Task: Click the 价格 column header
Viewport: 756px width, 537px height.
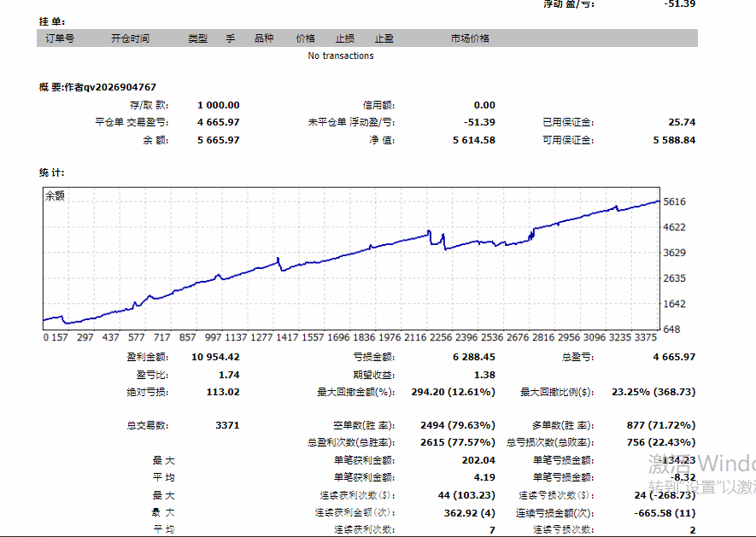Action: (305, 38)
